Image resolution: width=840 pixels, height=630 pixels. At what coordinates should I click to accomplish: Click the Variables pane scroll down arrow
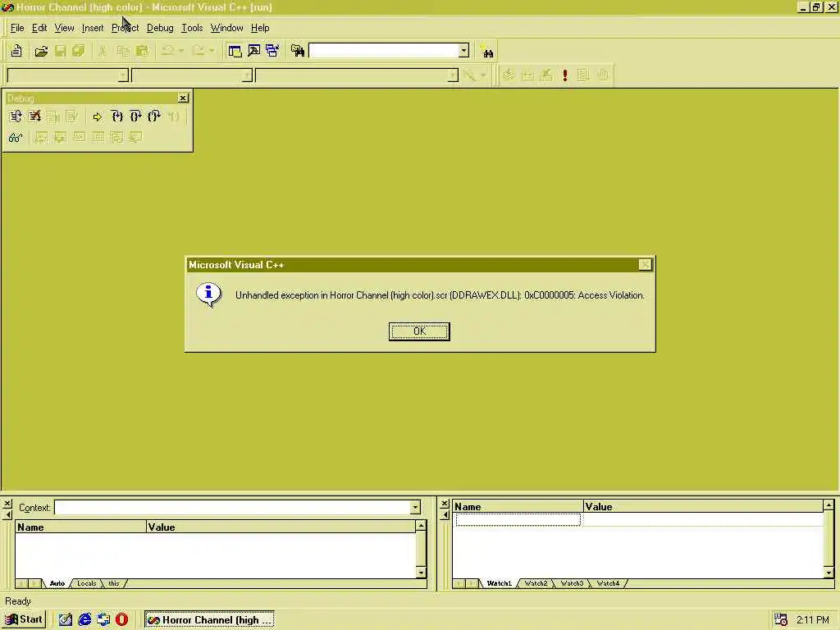click(x=421, y=573)
